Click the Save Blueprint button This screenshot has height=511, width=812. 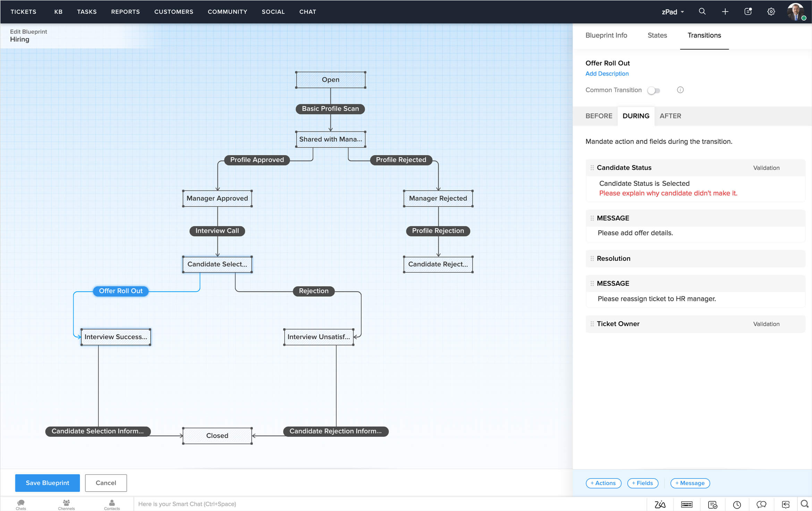point(47,483)
